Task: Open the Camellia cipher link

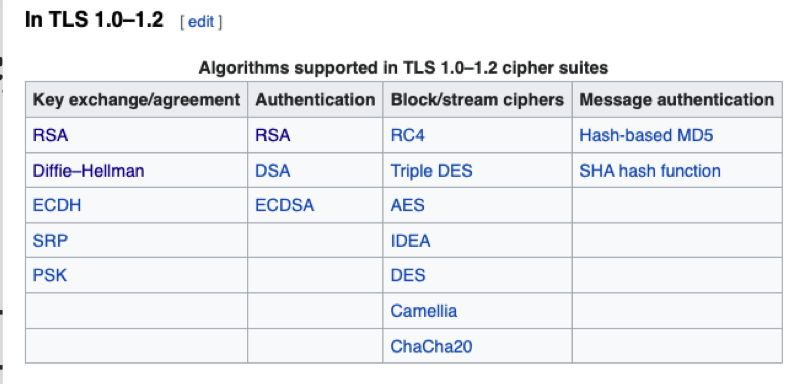Action: click(x=424, y=311)
